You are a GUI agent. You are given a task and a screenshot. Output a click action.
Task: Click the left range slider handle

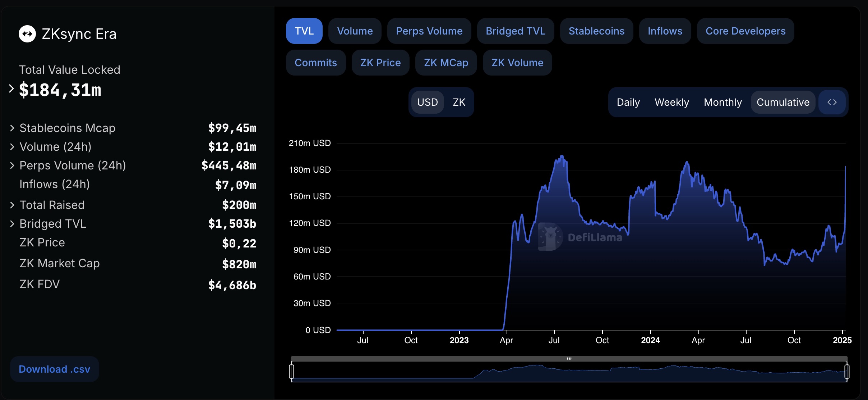[292, 372]
